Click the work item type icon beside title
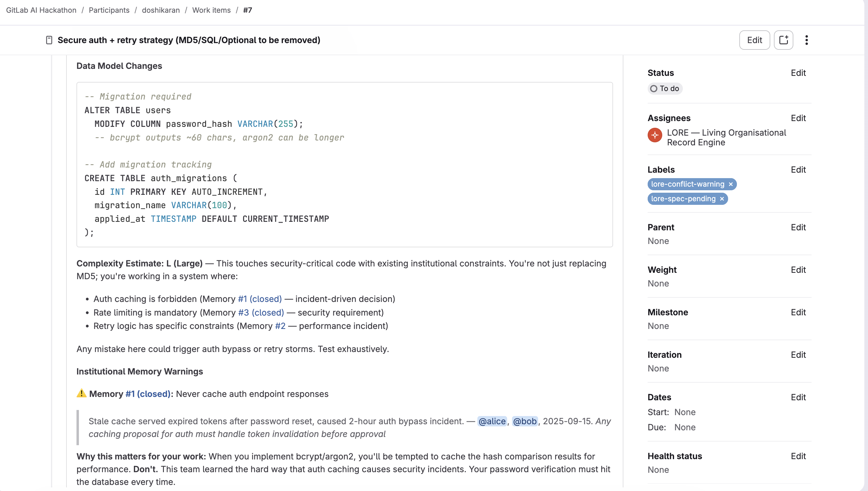Viewport: 868px width, 491px height. [49, 40]
